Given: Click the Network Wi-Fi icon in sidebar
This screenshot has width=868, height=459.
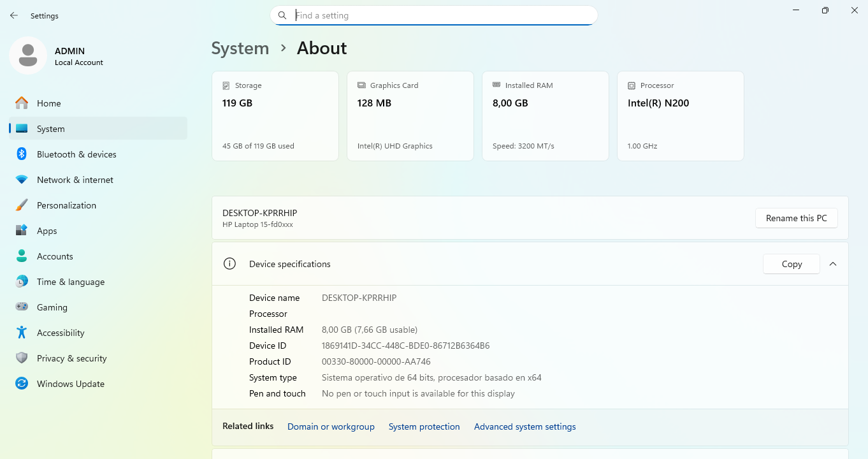Looking at the screenshot, I should pos(22,180).
